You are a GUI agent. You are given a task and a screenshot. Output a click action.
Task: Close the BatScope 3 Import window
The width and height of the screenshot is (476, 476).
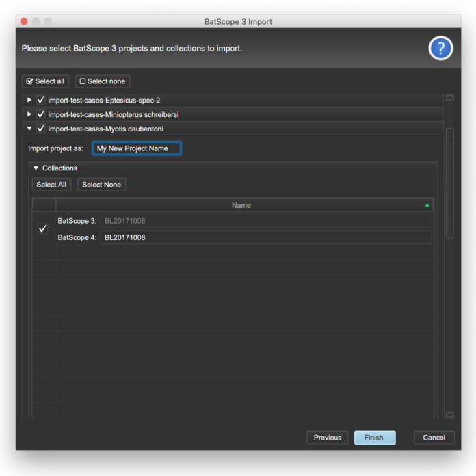[x=24, y=21]
